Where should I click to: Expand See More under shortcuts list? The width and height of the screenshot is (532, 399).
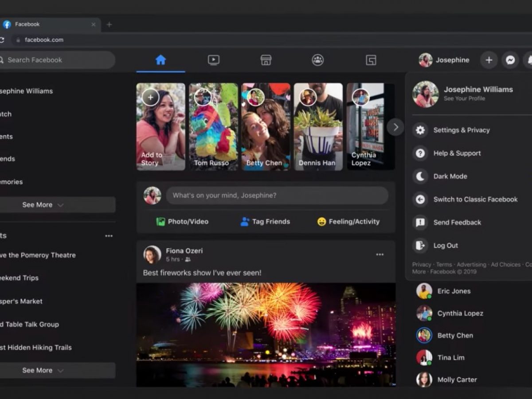click(x=43, y=370)
